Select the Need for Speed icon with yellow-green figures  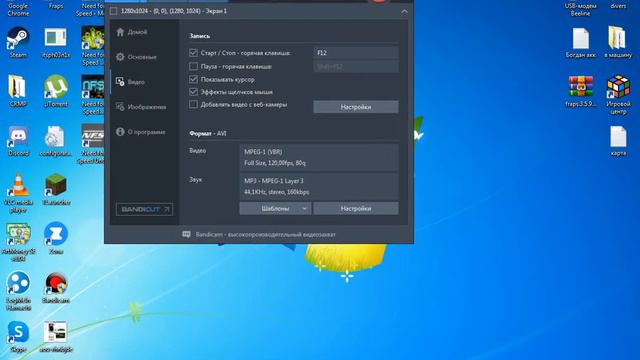point(93,46)
